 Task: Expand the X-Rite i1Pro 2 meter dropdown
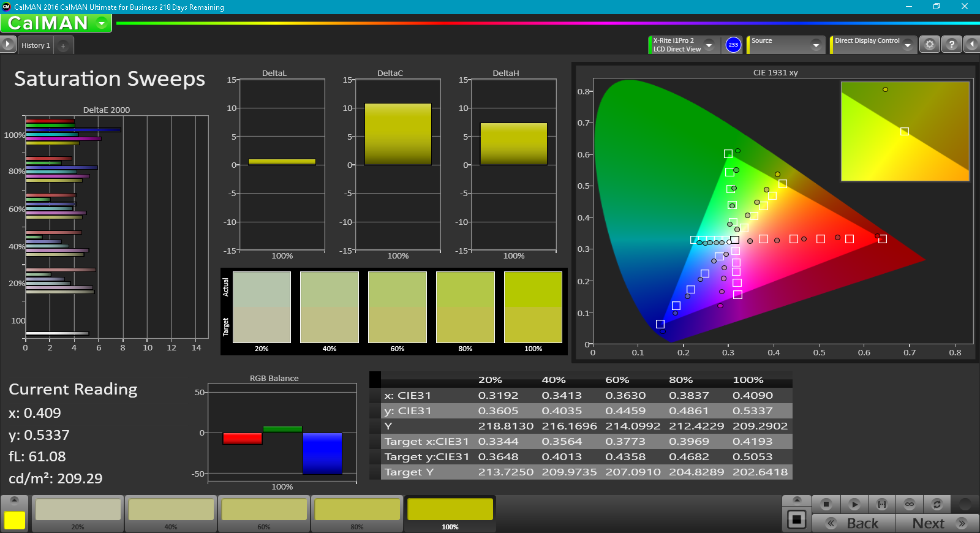pos(709,45)
